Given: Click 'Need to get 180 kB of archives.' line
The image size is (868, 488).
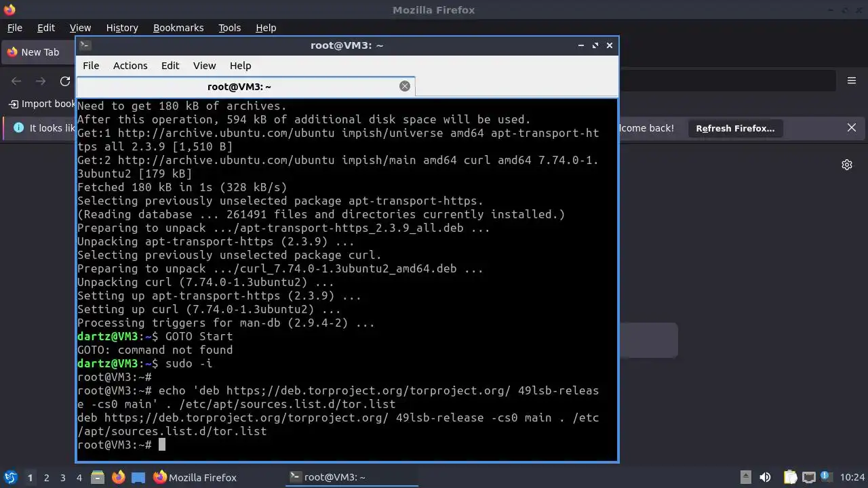Looking at the screenshot, I should click(x=182, y=106).
